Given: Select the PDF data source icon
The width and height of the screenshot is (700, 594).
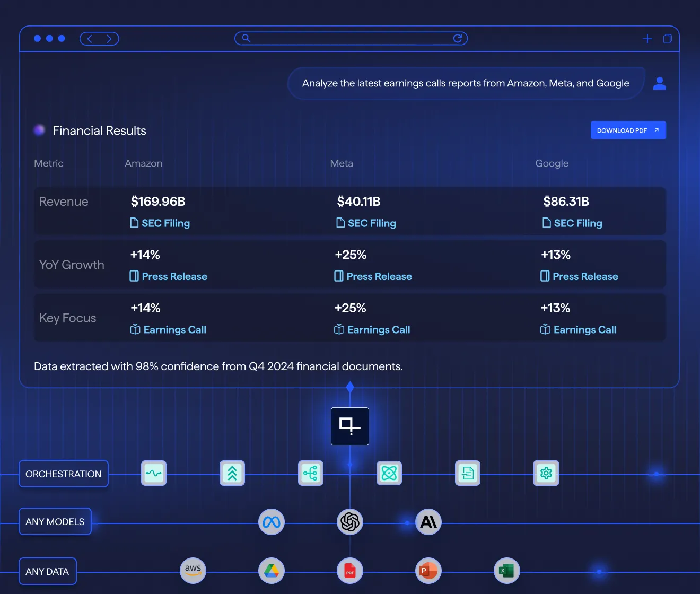Looking at the screenshot, I should click(350, 571).
